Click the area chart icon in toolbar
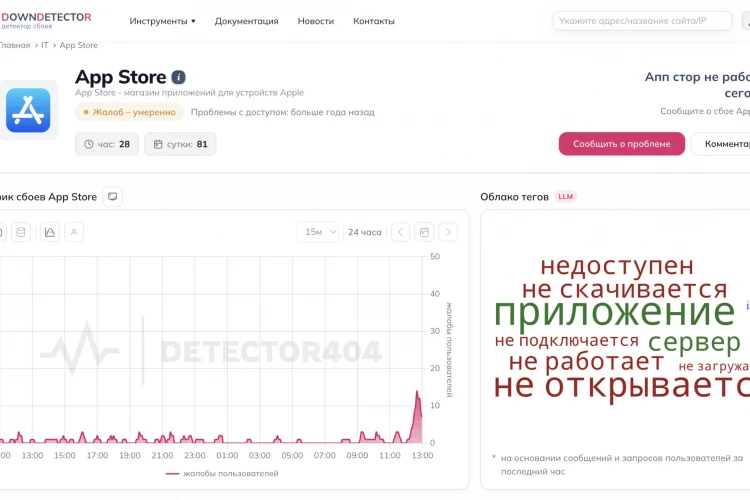Screen dimensions: 750x500 coord(50,232)
